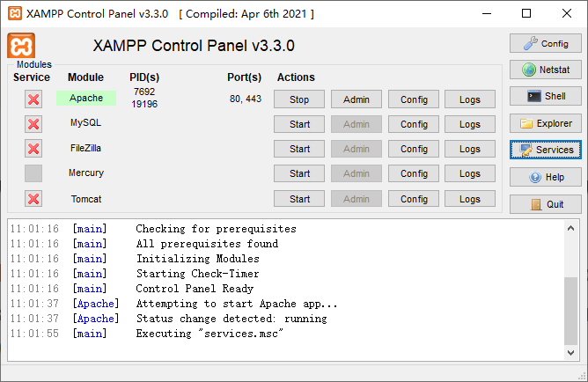Click log line 'Control Panel Ready'
Screen dimensions: 588x382
[195, 289]
